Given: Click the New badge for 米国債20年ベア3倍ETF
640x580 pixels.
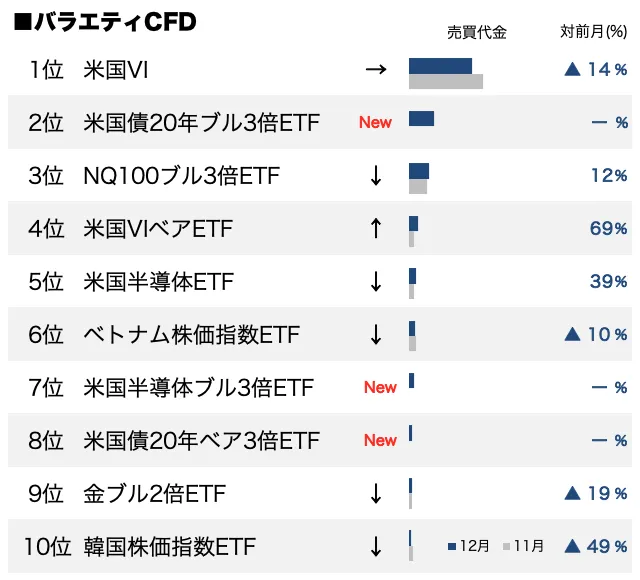Looking at the screenshot, I should (380, 441).
